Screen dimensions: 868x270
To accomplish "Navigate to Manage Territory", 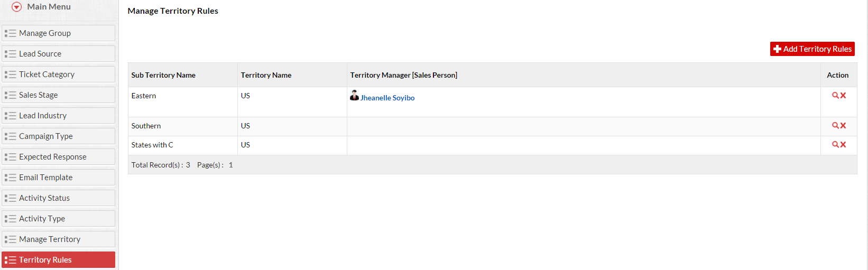I will pos(58,239).
